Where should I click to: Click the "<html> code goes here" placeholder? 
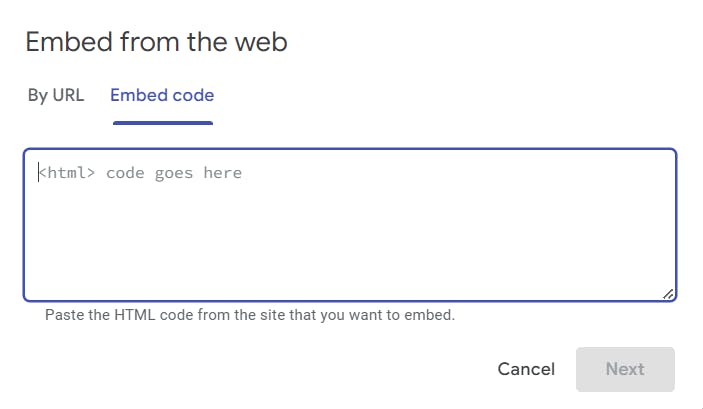(x=140, y=173)
